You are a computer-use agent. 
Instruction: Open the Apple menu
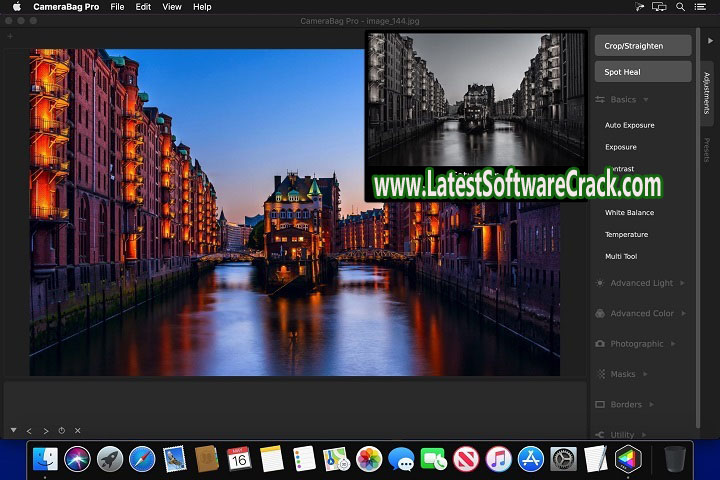click(17, 6)
